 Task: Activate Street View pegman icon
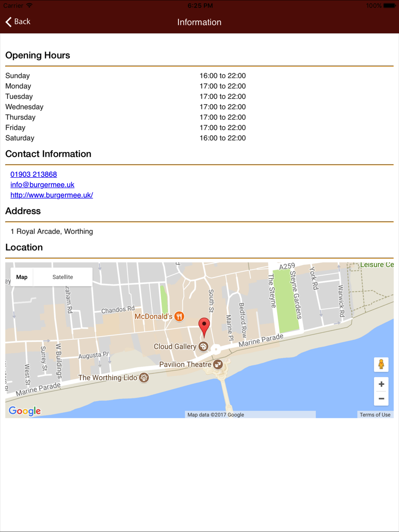click(x=381, y=365)
